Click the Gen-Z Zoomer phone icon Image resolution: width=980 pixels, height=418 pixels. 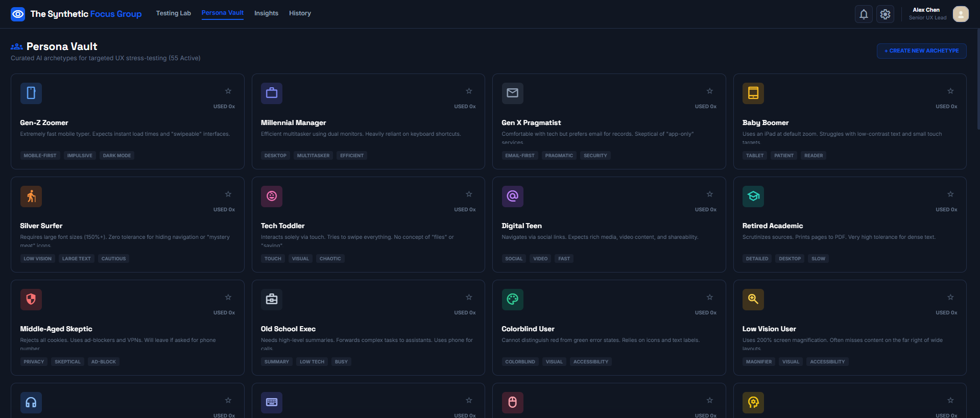pyautogui.click(x=31, y=93)
